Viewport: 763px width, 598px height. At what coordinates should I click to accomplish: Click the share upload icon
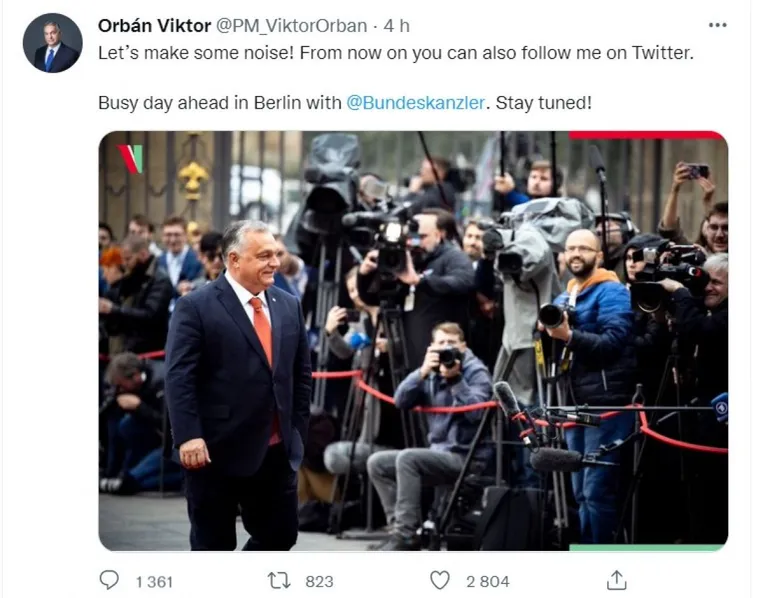617,580
